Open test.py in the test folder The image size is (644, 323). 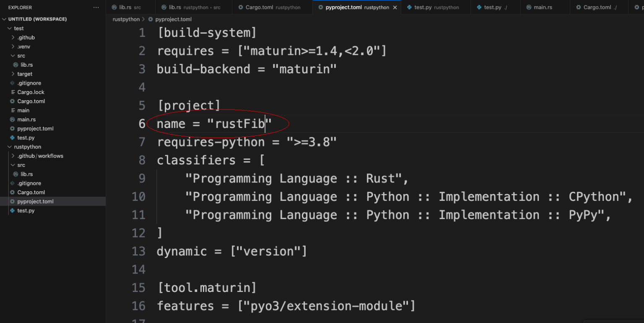(x=26, y=138)
